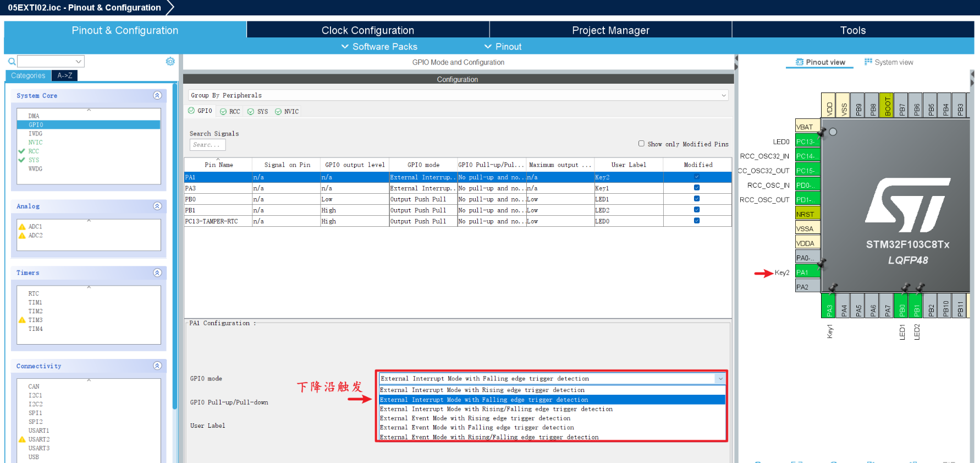Collapse the Connectivity category

tap(157, 366)
